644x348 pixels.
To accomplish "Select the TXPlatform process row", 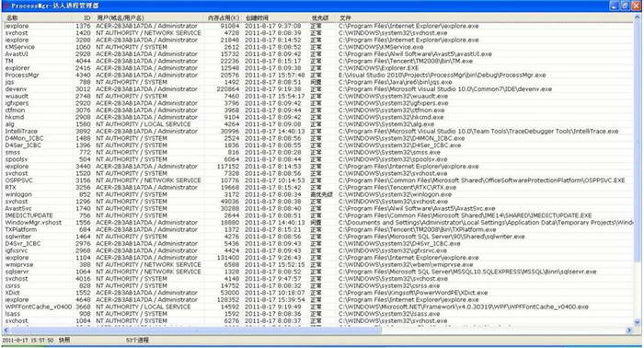I will pyautogui.click(x=318, y=229).
